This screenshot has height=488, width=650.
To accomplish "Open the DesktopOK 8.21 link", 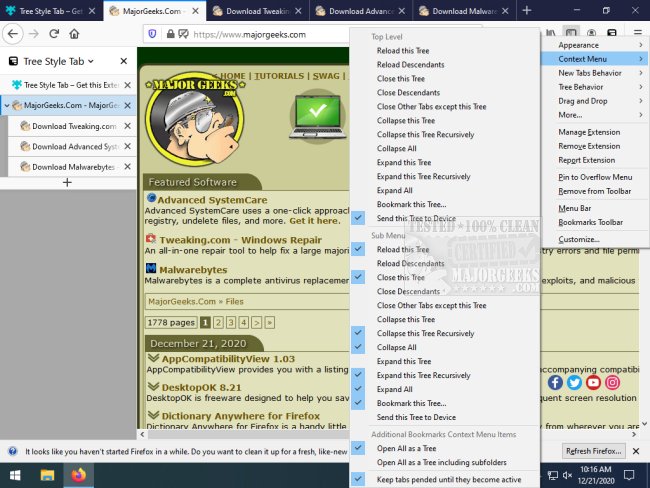I will point(201,387).
